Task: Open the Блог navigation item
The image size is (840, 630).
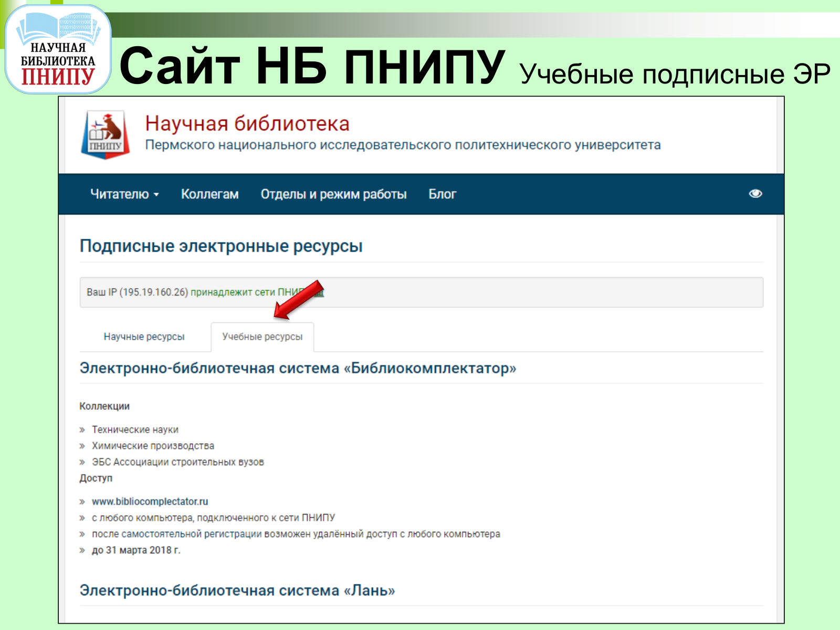Action: pos(442,194)
